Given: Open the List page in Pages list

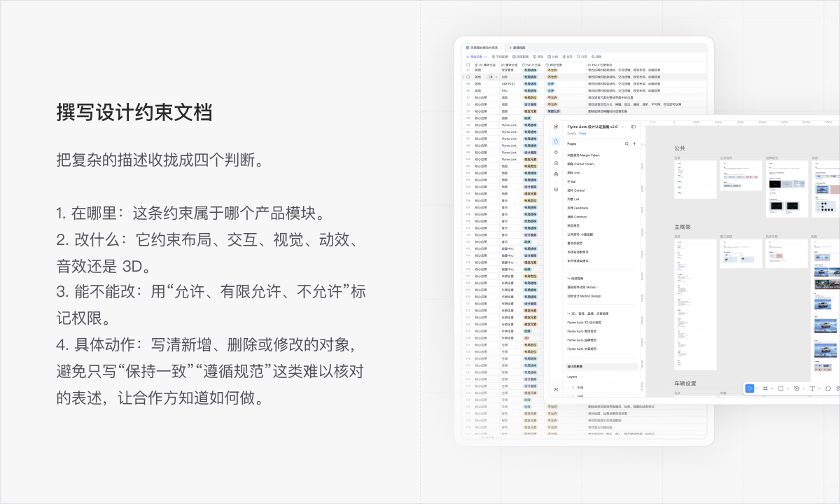Looking at the screenshot, I should coord(573,199).
